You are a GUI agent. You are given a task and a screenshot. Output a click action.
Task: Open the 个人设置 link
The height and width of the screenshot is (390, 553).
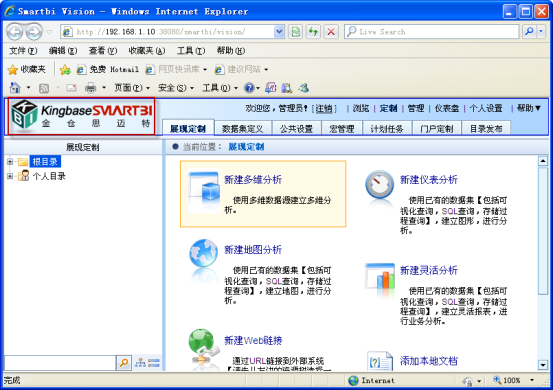point(486,109)
